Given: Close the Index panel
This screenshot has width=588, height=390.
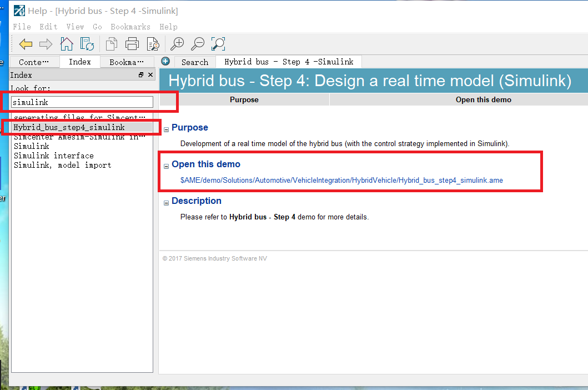Looking at the screenshot, I should click(150, 74).
